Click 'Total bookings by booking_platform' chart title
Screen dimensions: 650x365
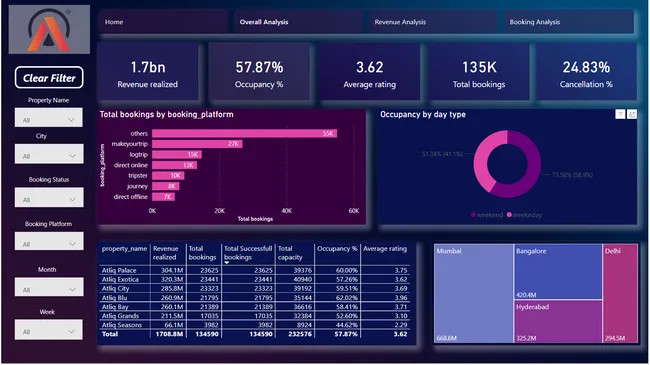[x=167, y=114]
